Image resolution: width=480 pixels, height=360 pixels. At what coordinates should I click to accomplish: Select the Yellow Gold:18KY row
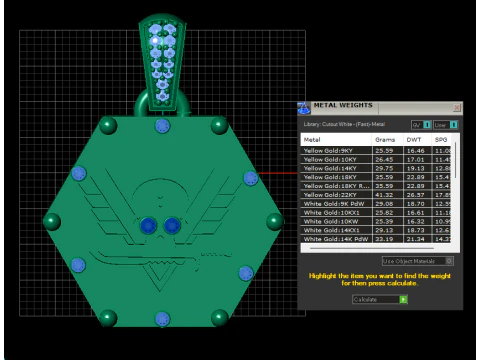[x=376, y=177]
